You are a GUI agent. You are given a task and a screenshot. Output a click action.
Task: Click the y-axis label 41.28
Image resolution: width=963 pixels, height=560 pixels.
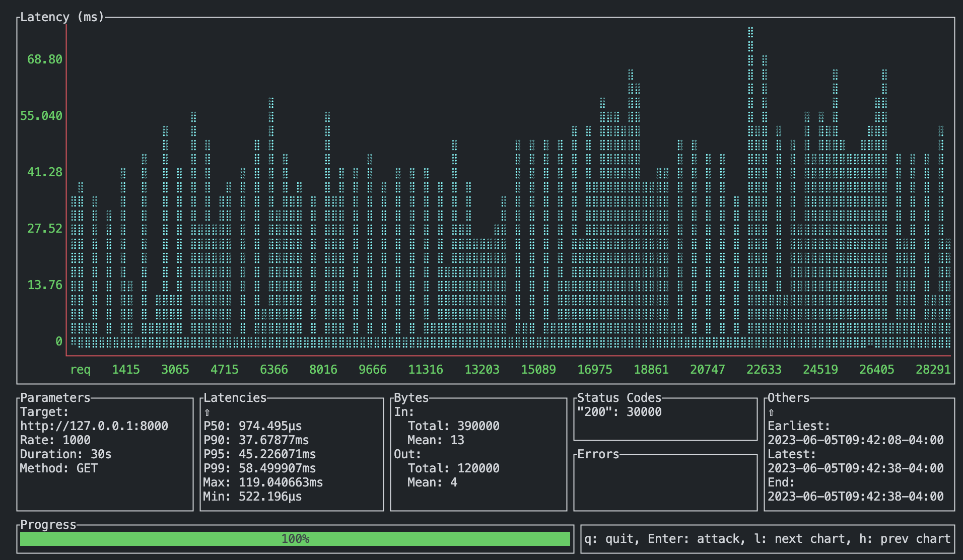[45, 172]
